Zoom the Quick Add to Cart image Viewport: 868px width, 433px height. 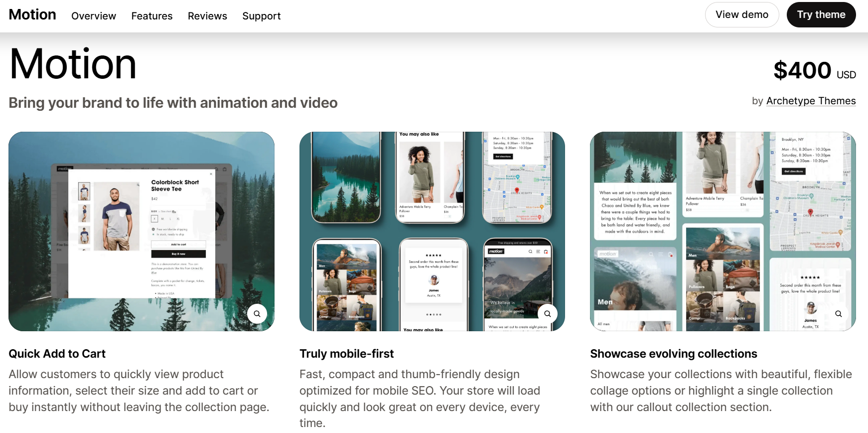(x=257, y=314)
